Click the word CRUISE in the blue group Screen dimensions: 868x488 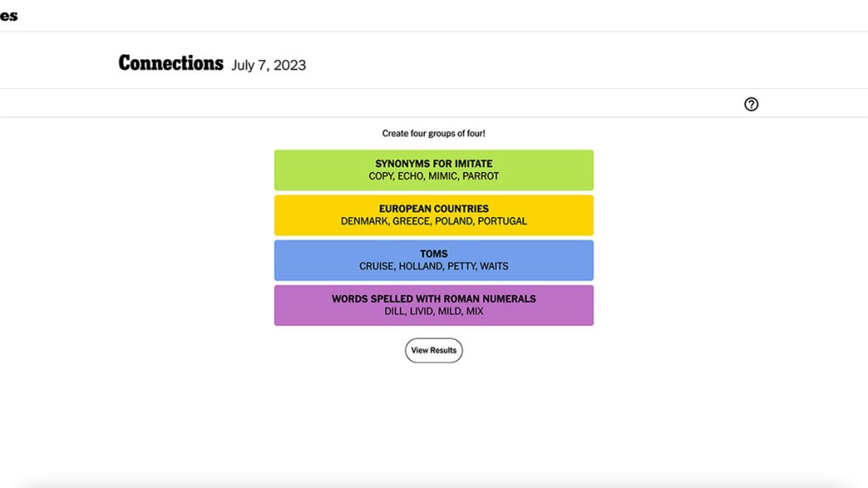(x=376, y=266)
